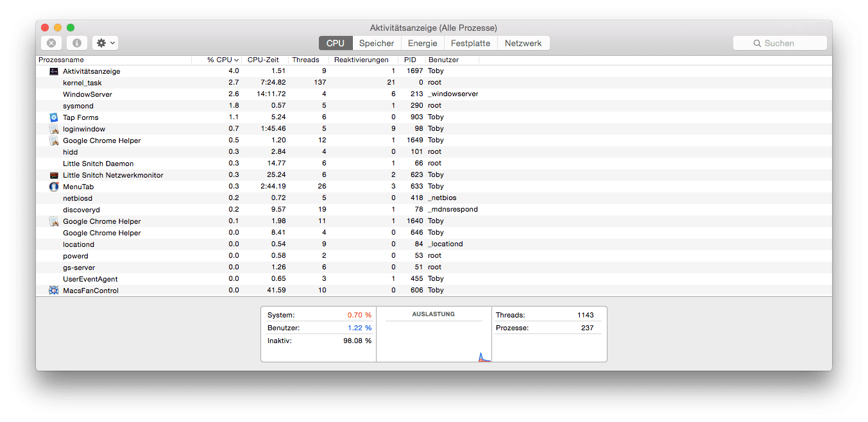
Task: Select Google Chrome Helper with PID 646
Action: click(434, 233)
